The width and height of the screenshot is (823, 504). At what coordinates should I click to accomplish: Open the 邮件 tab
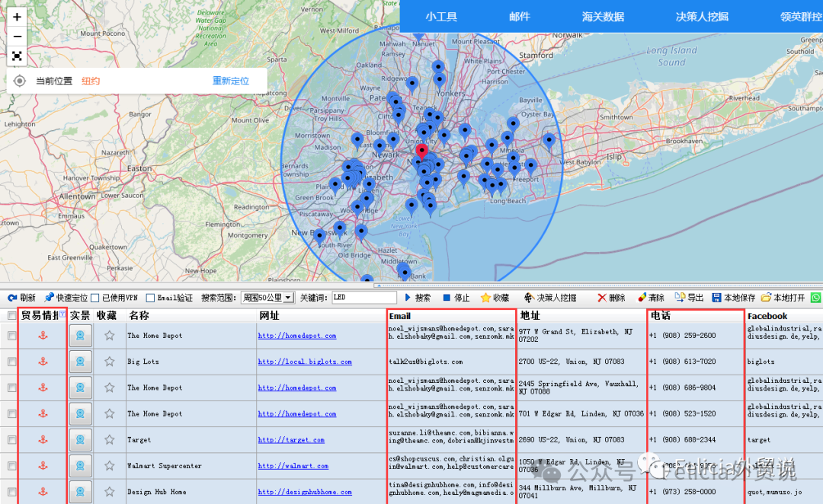point(520,17)
